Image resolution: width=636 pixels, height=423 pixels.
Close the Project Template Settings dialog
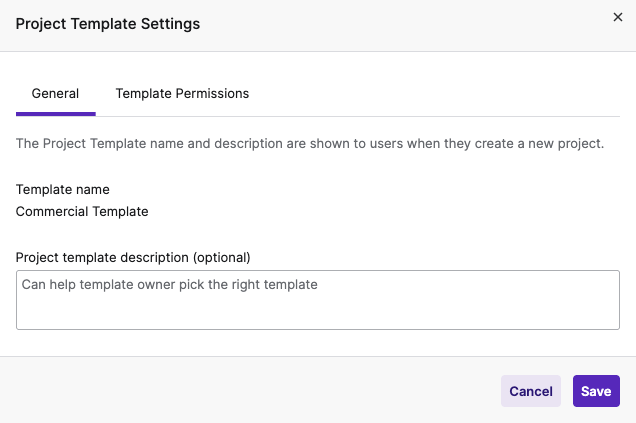click(x=617, y=17)
